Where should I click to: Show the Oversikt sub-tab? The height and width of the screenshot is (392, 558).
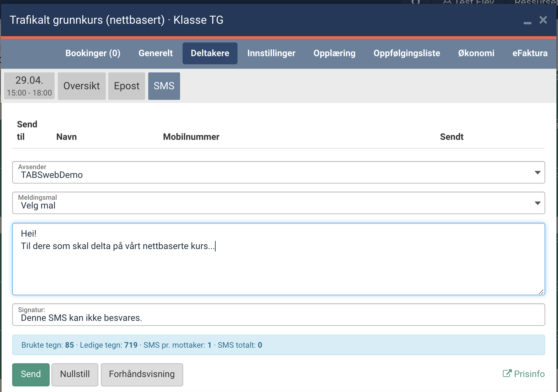[81, 86]
